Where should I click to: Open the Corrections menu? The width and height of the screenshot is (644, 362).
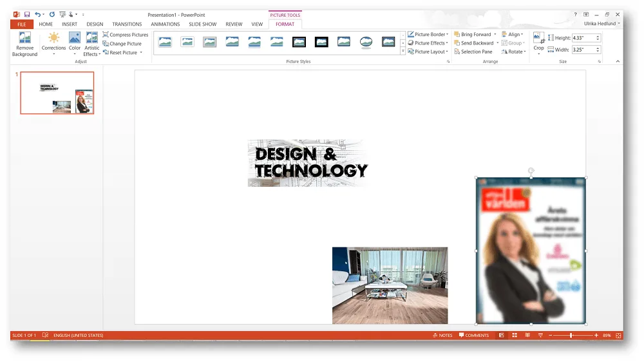coord(53,44)
